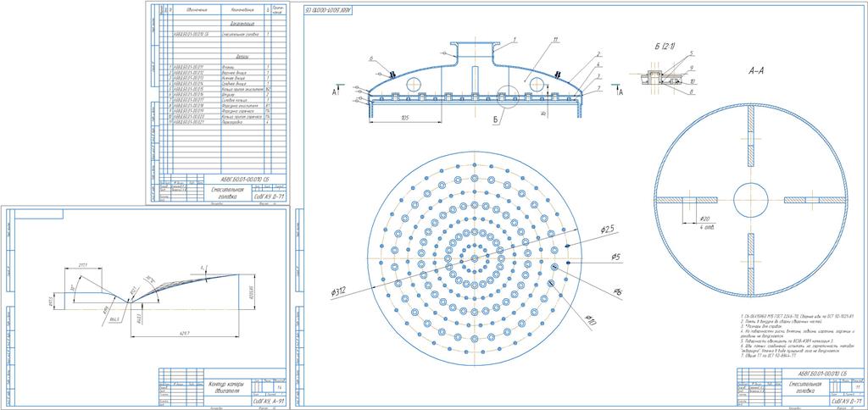Click the 'Обозначение' column header in the specification

(x=197, y=10)
